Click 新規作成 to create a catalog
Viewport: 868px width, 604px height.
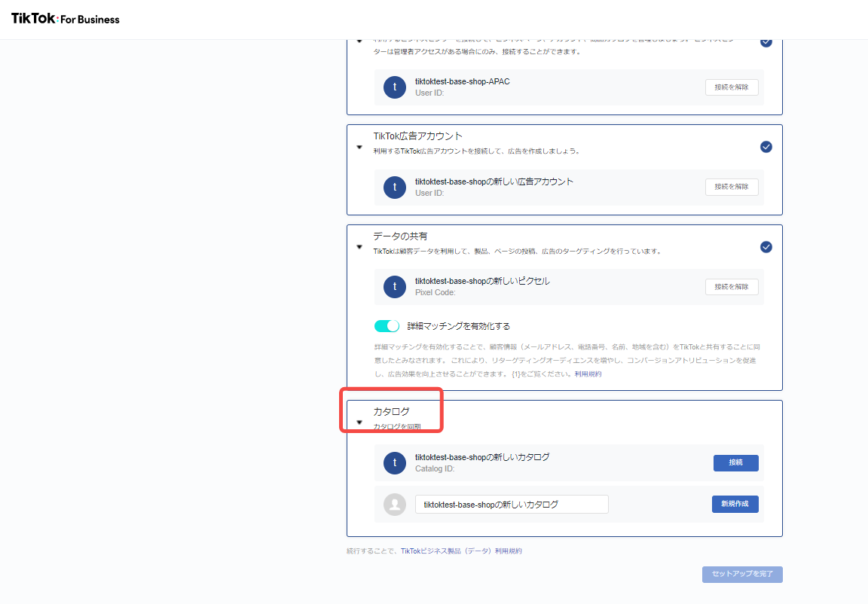tap(735, 504)
